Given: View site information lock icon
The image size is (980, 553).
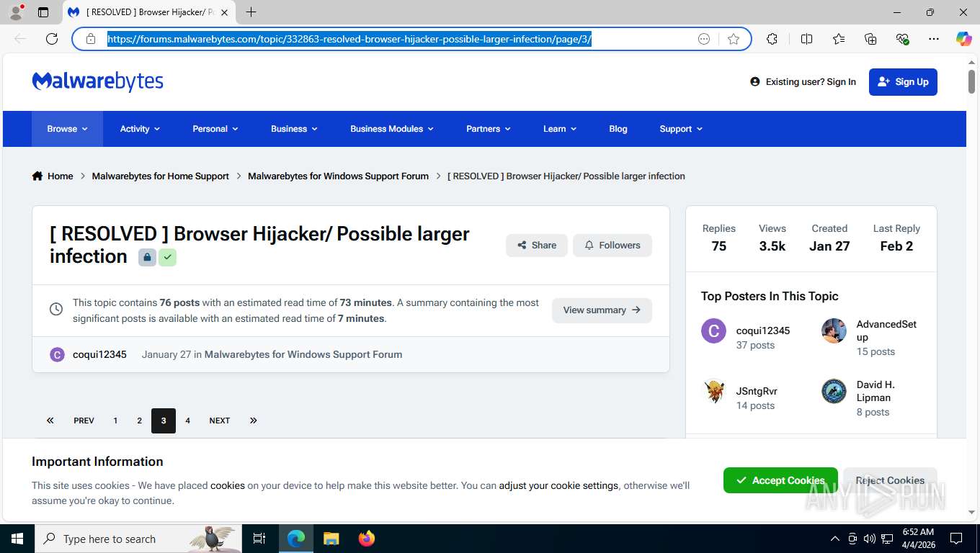Looking at the screenshot, I should coord(91,39).
